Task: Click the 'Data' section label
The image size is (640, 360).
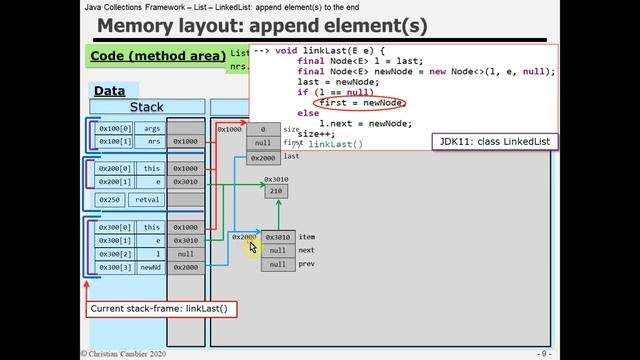Action: 109,91
